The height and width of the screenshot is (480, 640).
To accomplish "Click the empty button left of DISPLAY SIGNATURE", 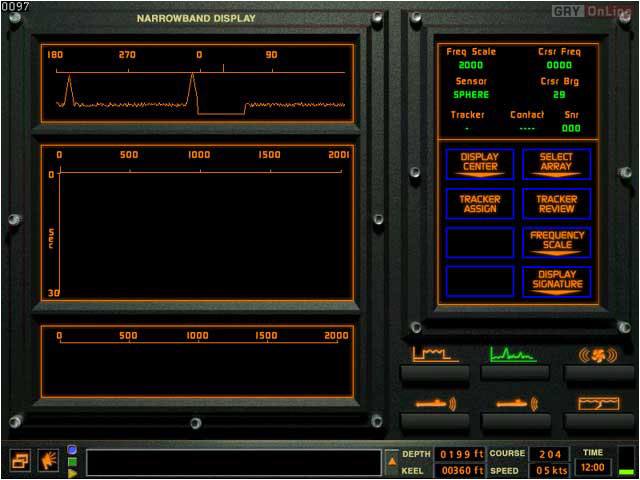I will pos(480,282).
